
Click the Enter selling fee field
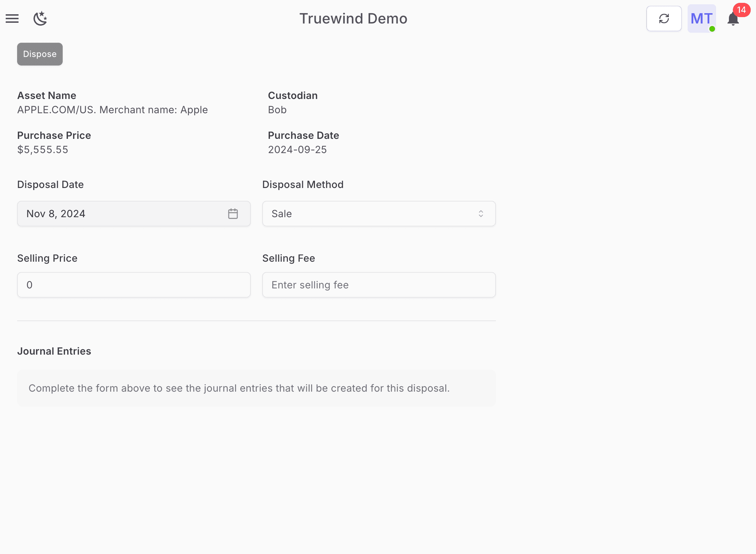pyautogui.click(x=379, y=284)
